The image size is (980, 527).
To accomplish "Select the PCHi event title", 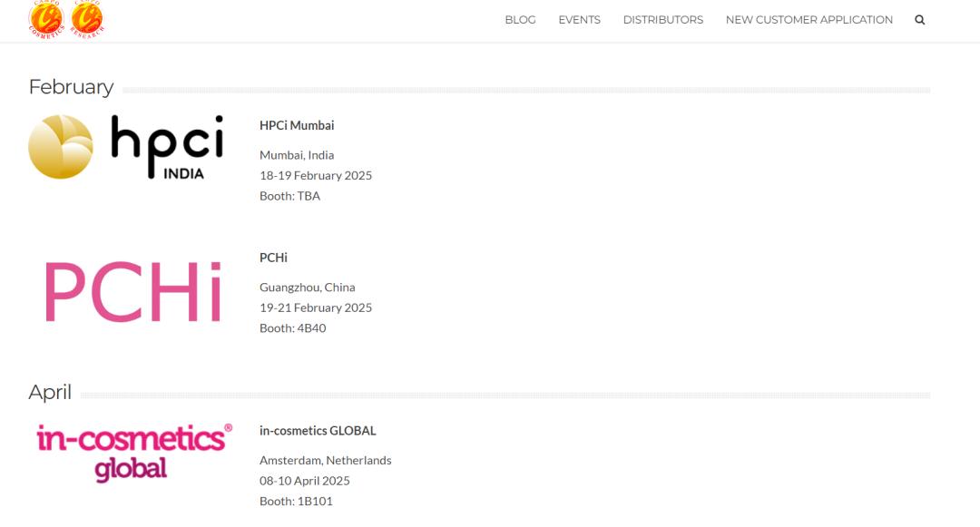I will coord(273,258).
